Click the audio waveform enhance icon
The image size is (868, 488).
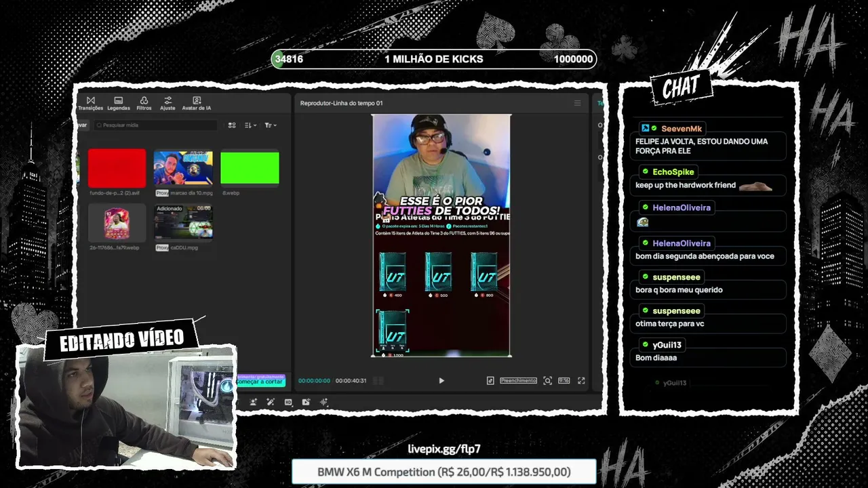tap(323, 402)
